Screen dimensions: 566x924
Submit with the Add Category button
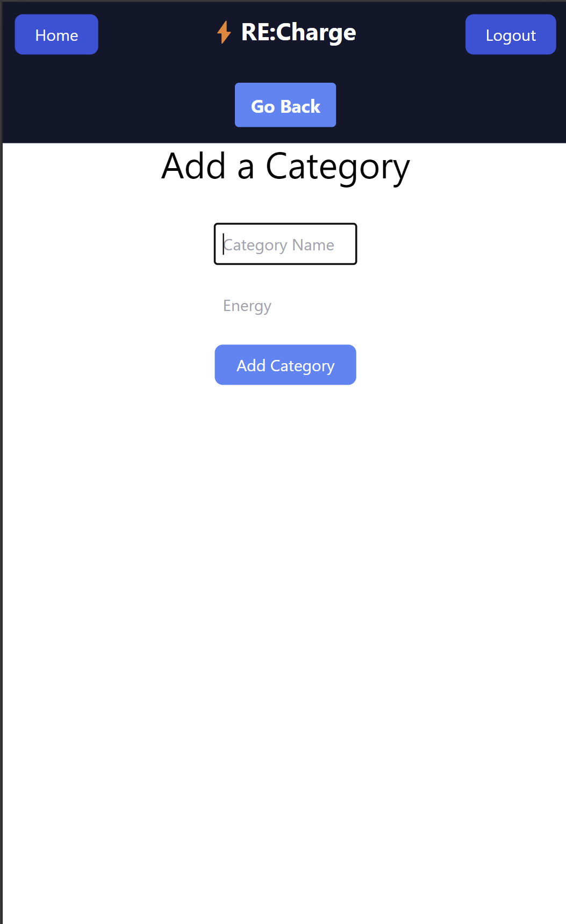pos(285,365)
